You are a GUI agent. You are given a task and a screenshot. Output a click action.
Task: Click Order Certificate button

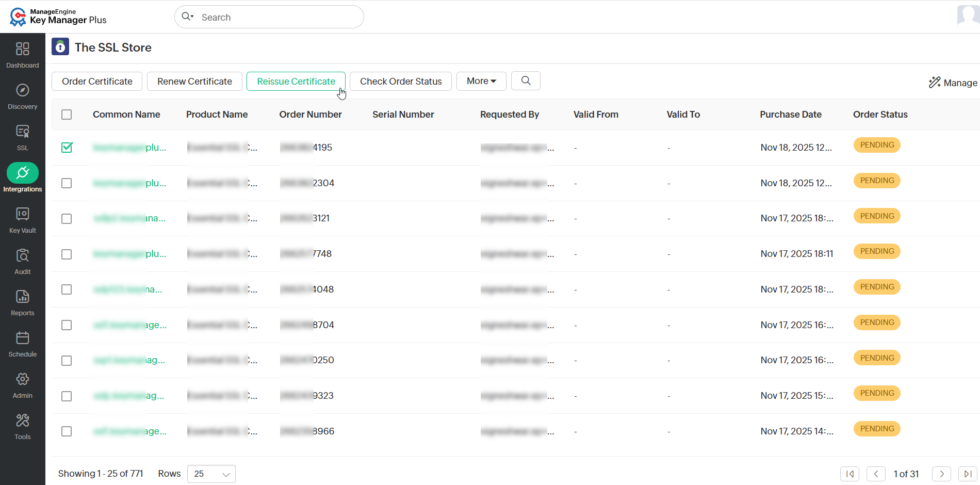(x=97, y=81)
